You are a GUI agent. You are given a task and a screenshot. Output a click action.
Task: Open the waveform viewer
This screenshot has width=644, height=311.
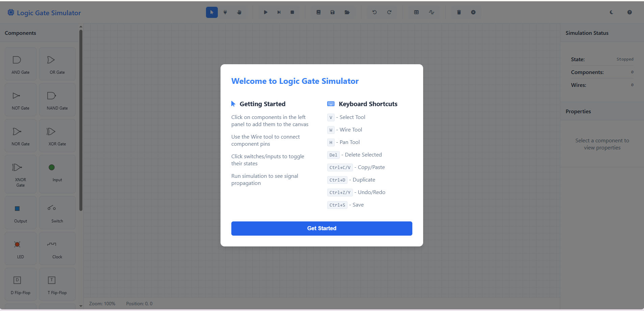click(431, 12)
